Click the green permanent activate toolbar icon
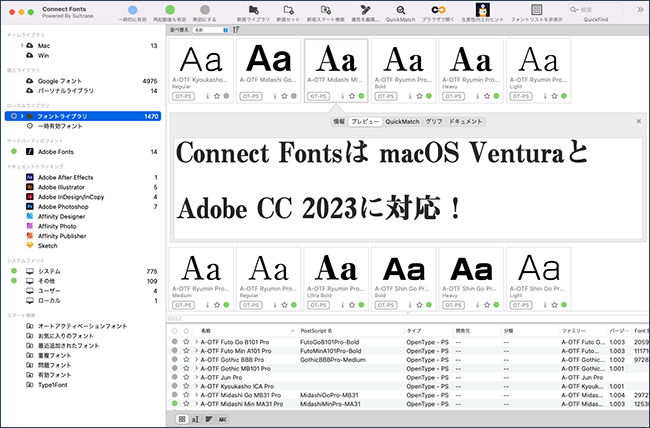 point(170,10)
